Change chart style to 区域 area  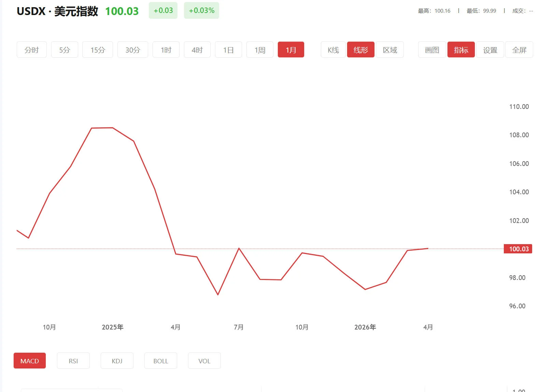(390, 50)
